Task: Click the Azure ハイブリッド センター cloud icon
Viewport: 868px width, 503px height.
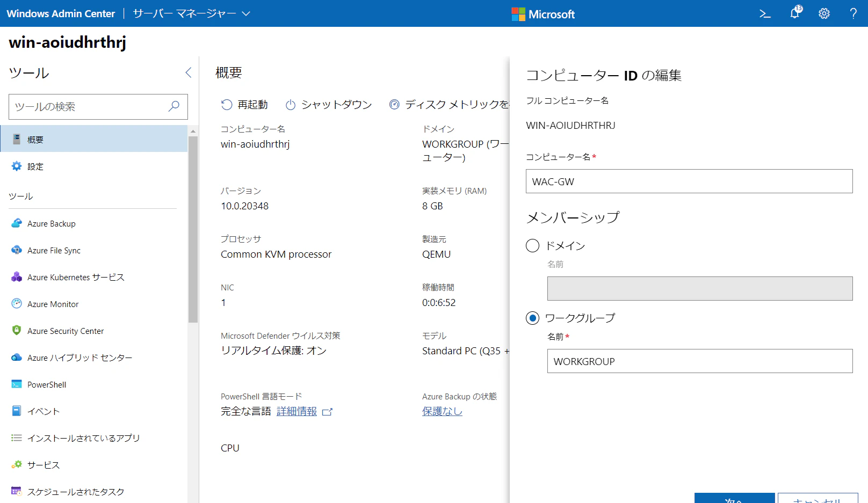Action: [17, 357]
